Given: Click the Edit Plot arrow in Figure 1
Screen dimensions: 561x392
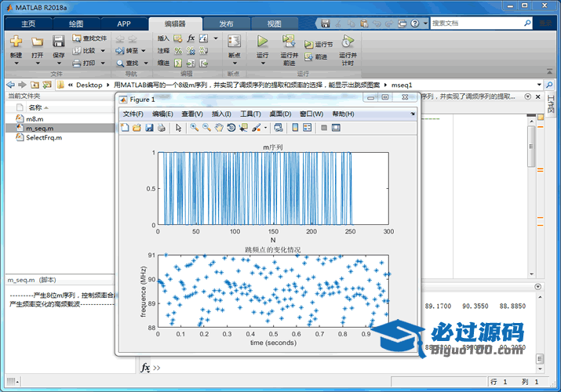Looking at the screenshot, I should (179, 128).
